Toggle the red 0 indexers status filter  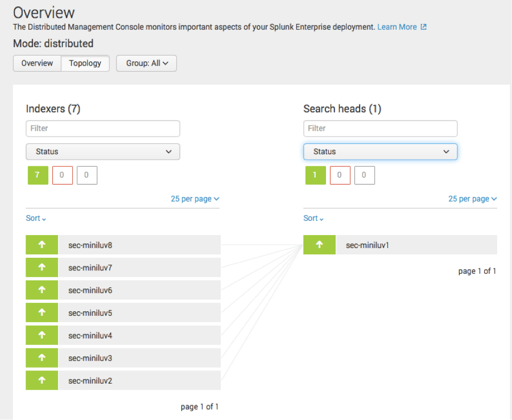63,175
